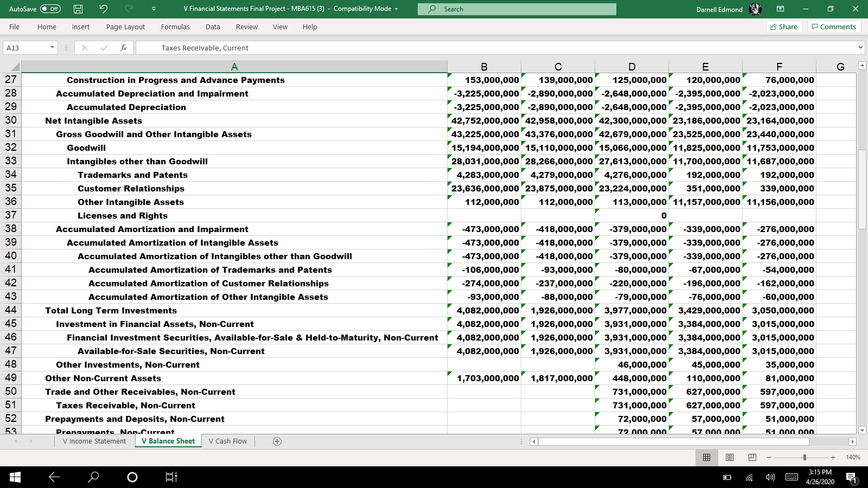Switch to Page Layout view icon
The width and height of the screenshot is (868, 488).
(730, 458)
